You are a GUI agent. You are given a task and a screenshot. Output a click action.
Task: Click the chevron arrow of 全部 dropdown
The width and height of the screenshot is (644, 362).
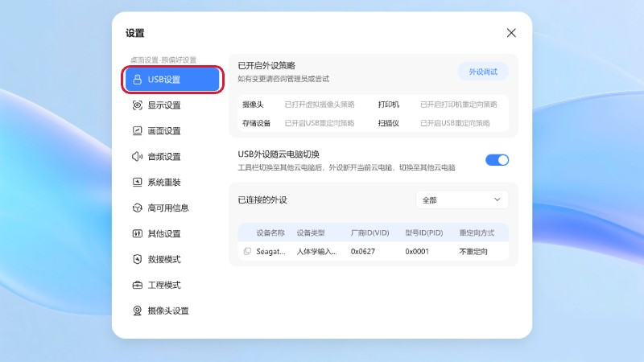(496, 200)
